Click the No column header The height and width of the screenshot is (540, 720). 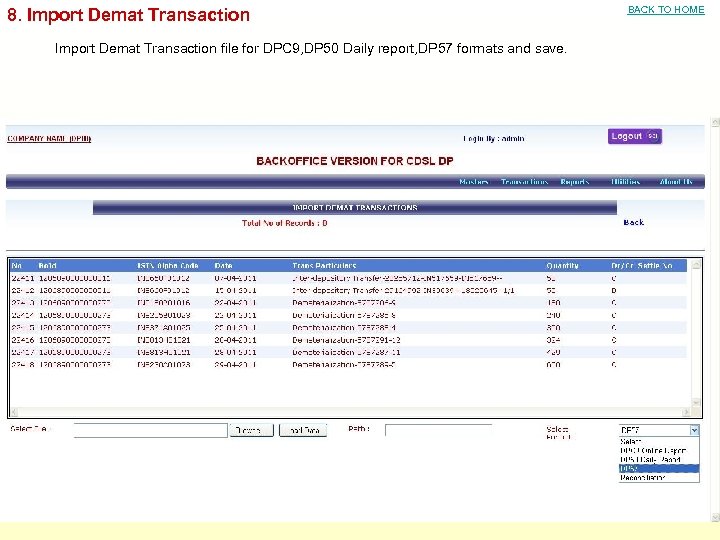(17, 265)
